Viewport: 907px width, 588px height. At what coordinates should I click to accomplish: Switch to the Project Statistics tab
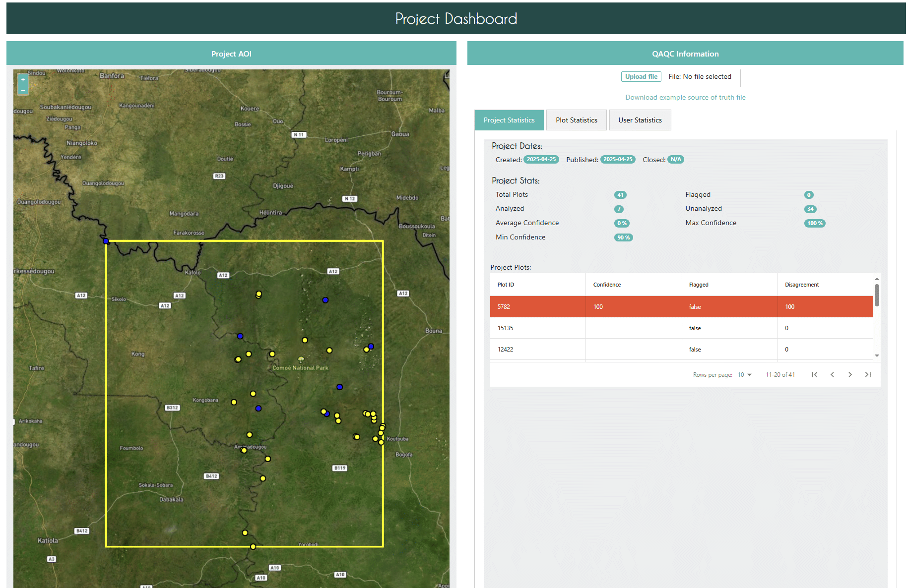(x=509, y=120)
